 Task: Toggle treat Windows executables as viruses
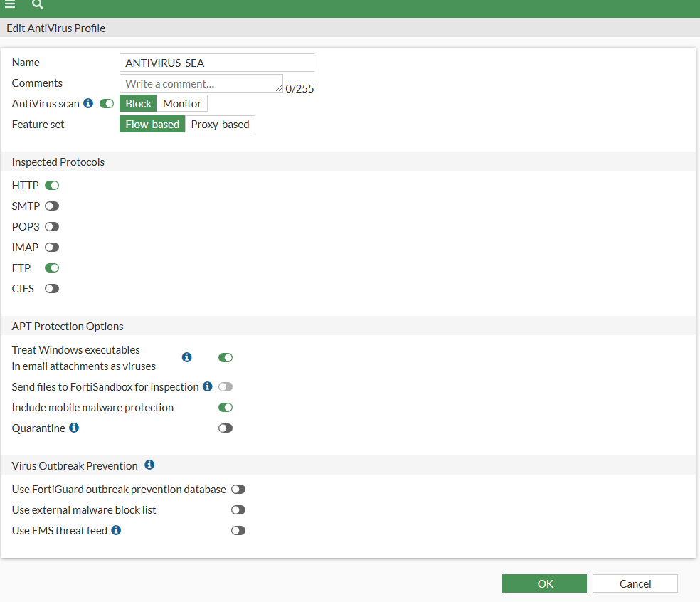[226, 358]
